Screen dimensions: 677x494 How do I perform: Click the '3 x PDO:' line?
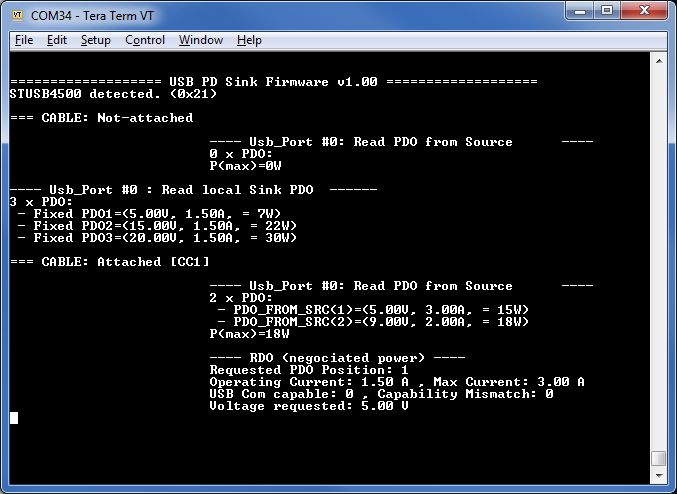click(41, 202)
